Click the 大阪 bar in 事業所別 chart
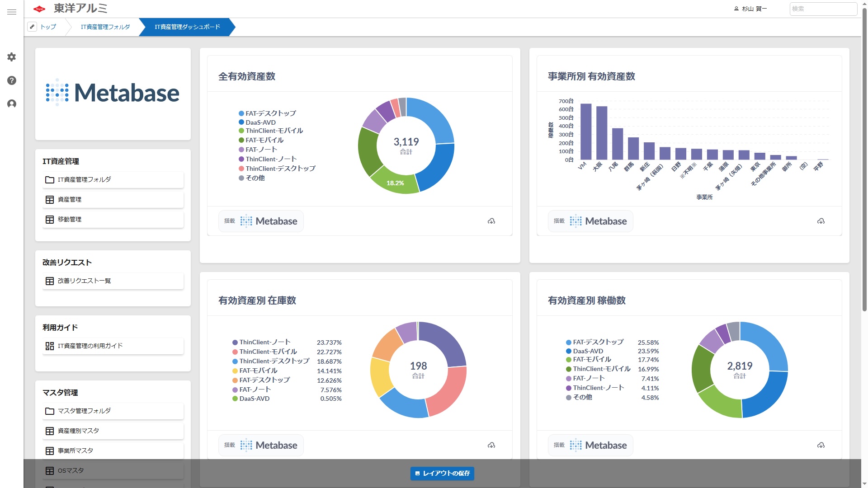The height and width of the screenshot is (488, 868). pos(602,133)
